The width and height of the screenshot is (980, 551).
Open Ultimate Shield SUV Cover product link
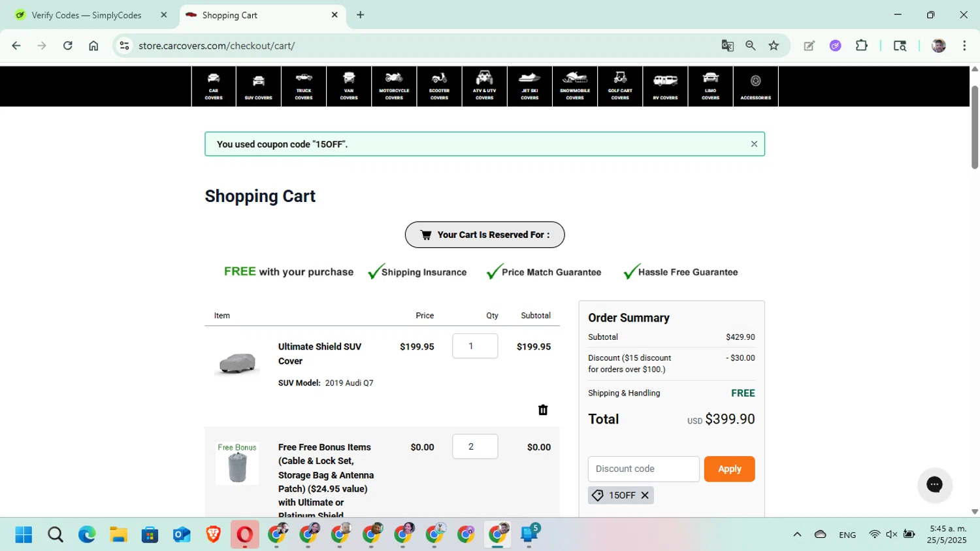(x=319, y=354)
